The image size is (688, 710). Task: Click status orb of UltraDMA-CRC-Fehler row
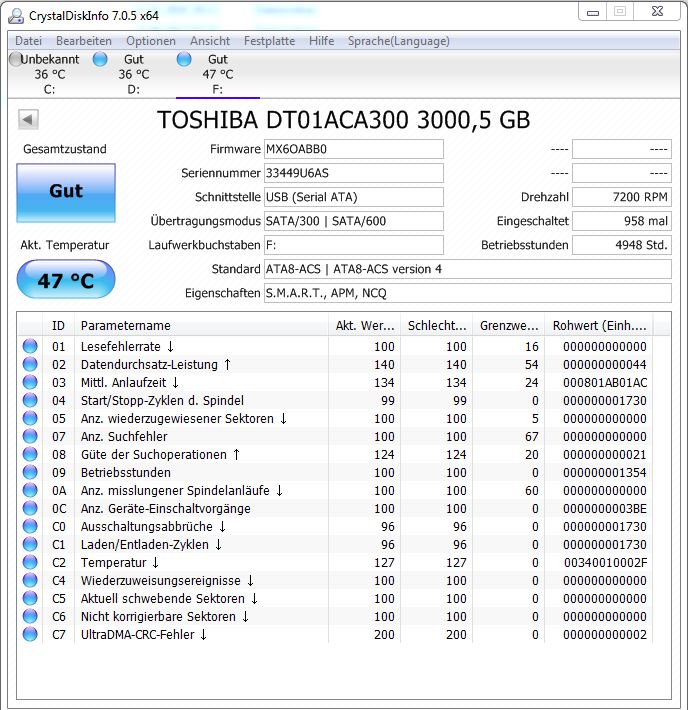point(30,634)
